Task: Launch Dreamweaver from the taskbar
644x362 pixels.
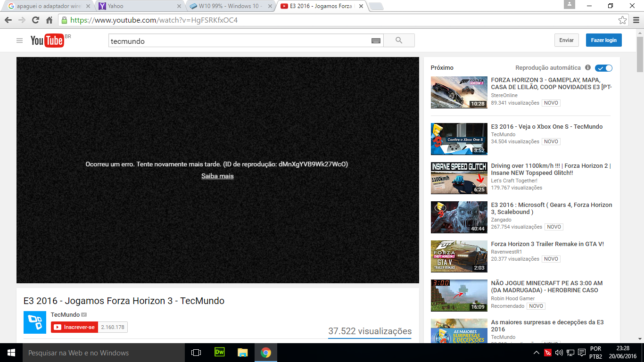Action: (x=219, y=353)
